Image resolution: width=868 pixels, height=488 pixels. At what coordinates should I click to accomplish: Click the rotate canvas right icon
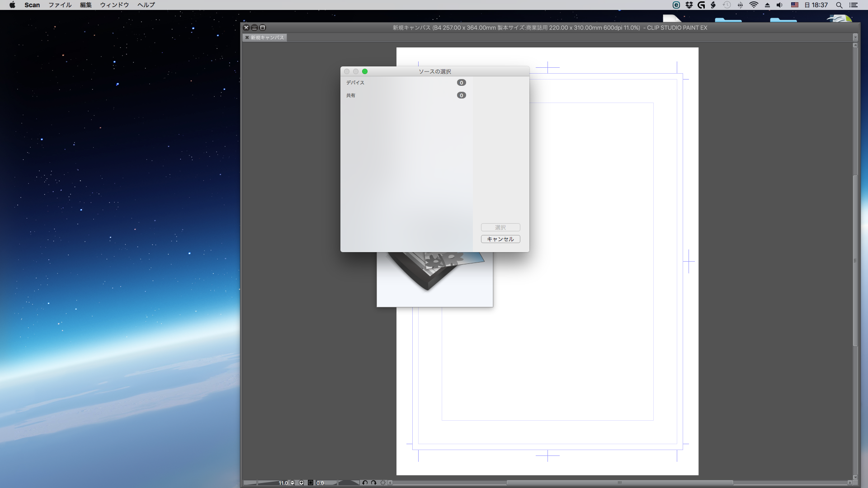coord(374,483)
